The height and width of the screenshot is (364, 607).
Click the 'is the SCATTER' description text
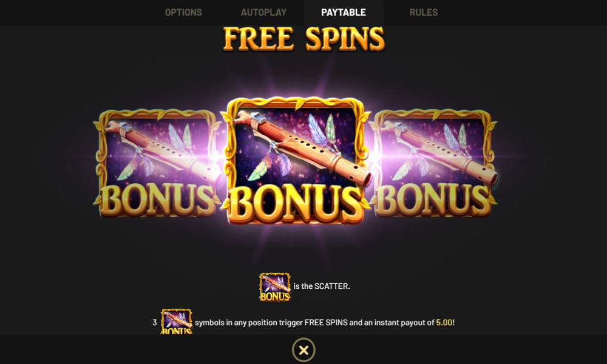pyautogui.click(x=321, y=286)
